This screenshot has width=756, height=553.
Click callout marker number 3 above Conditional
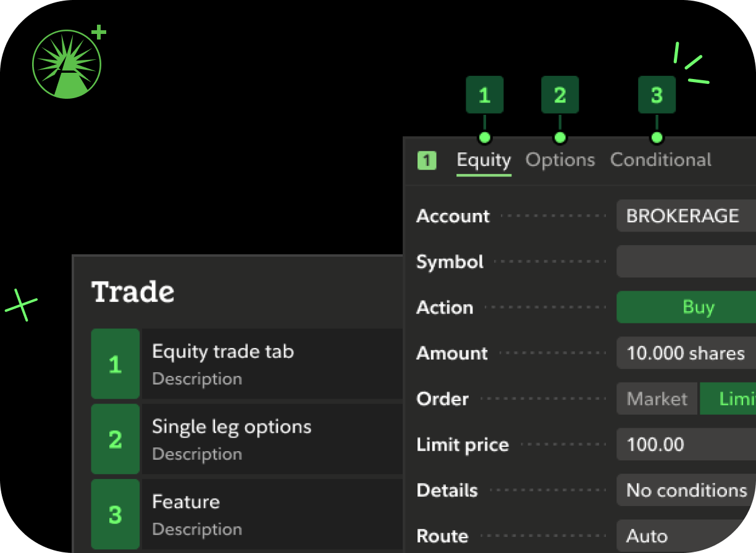click(657, 95)
